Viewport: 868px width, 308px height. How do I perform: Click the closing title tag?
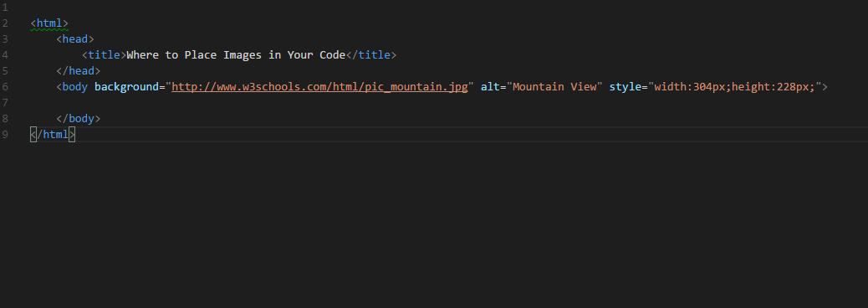(371, 55)
